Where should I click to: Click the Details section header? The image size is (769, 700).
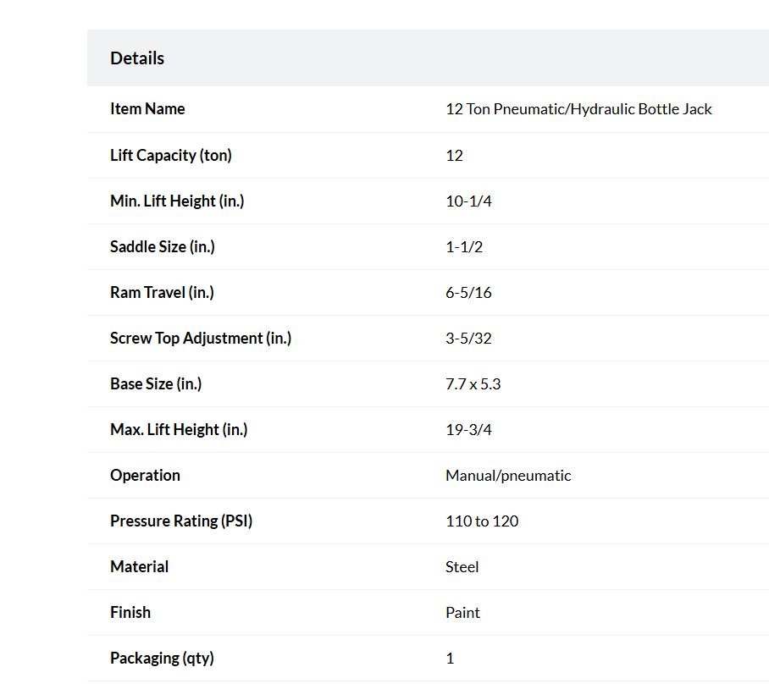137,58
